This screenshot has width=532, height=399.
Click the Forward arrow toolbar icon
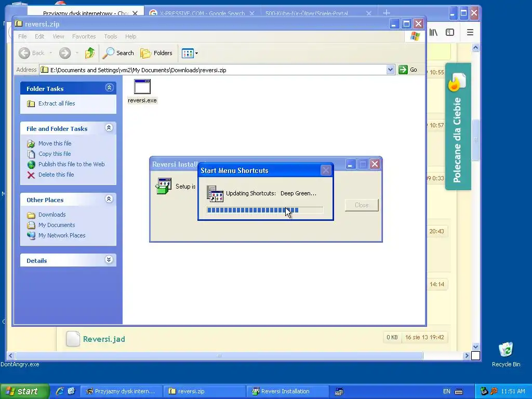[65, 53]
